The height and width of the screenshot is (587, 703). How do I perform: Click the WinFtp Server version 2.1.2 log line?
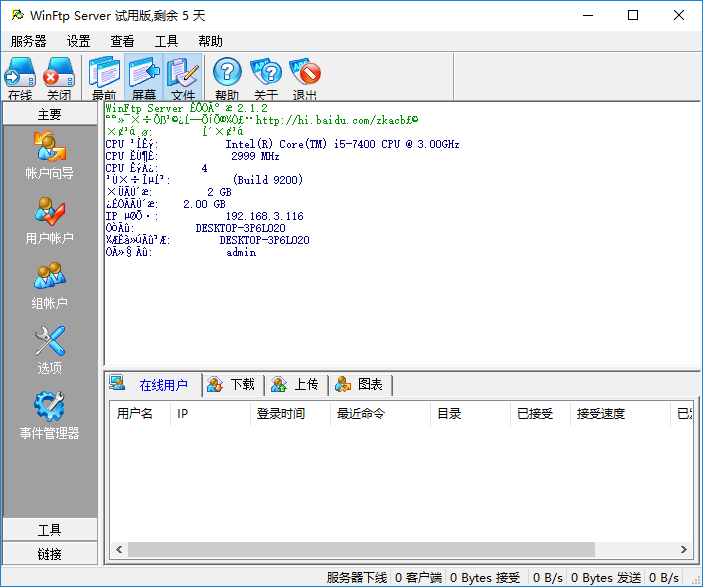(x=187, y=108)
